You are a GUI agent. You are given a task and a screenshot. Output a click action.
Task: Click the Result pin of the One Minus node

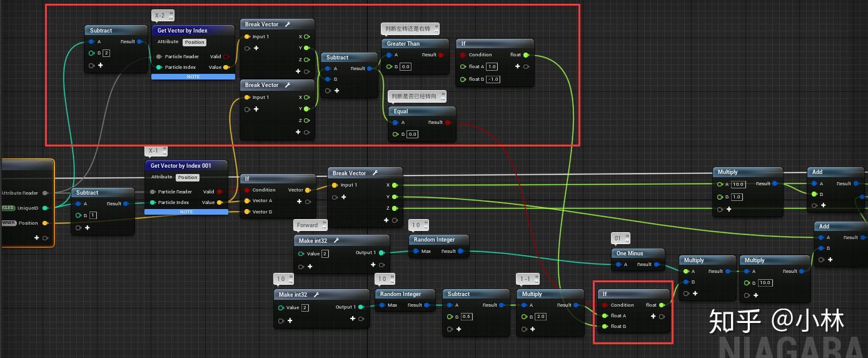tap(657, 264)
